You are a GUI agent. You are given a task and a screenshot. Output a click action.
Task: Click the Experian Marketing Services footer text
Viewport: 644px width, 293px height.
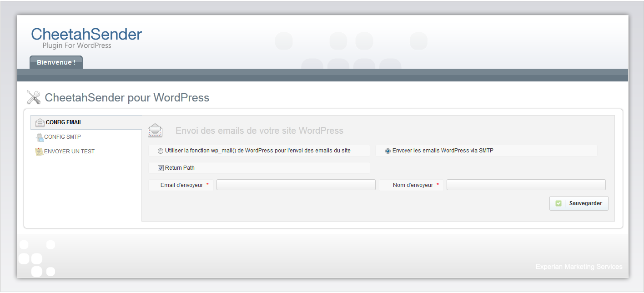pyautogui.click(x=579, y=267)
